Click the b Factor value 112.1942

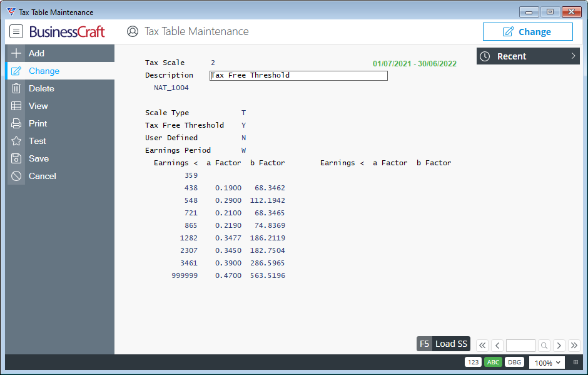[x=267, y=200]
